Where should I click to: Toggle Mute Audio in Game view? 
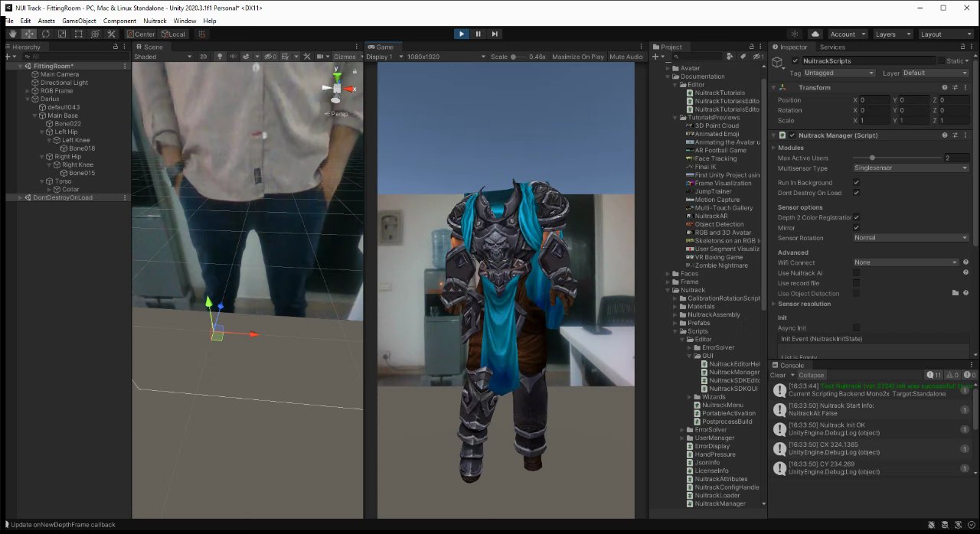[626, 57]
